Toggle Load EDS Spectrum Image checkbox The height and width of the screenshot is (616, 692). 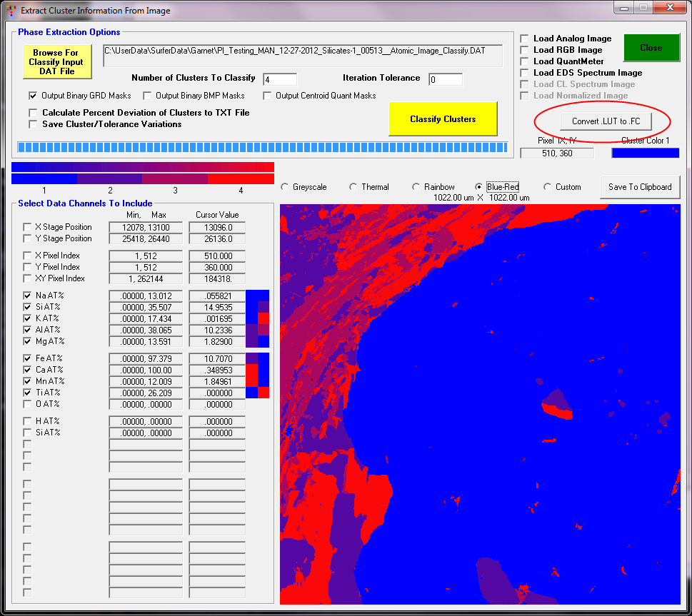[525, 73]
